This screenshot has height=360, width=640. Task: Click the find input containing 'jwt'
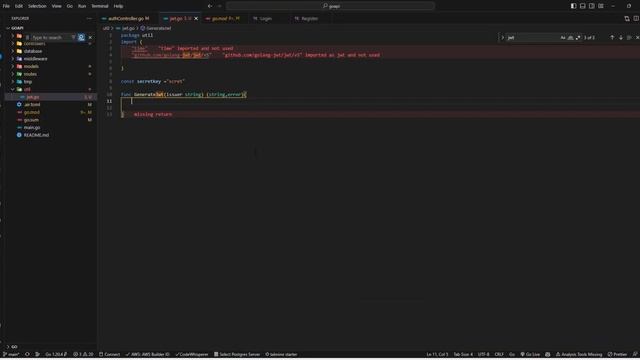click(x=533, y=38)
